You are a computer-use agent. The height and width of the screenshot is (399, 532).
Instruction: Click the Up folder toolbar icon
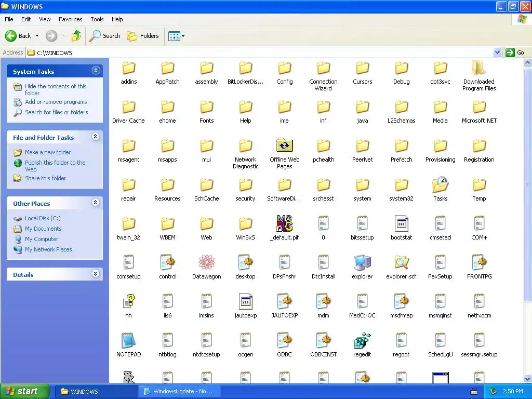click(x=76, y=36)
